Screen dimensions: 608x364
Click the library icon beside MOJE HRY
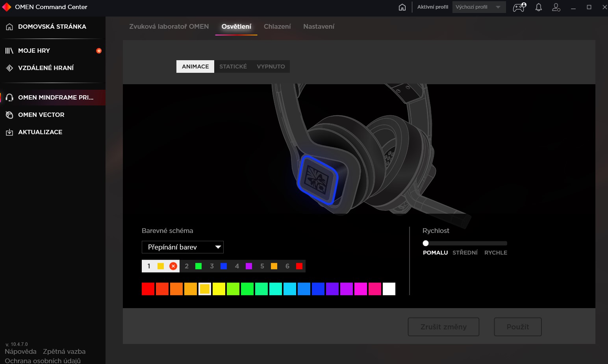click(x=9, y=51)
